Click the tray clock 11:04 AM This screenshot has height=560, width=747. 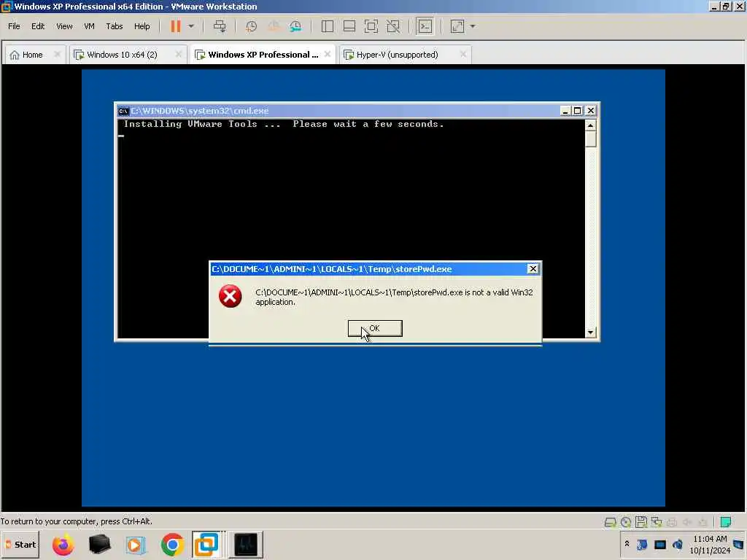click(710, 539)
